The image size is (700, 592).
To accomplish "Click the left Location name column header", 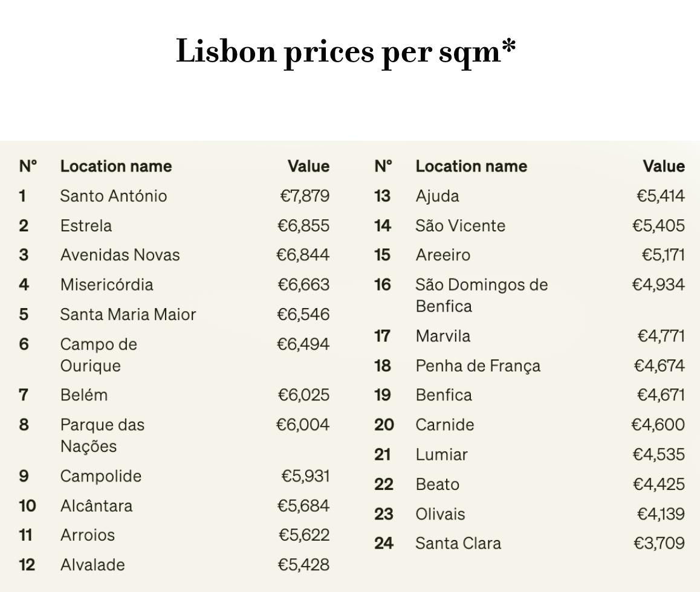I will (x=115, y=166).
